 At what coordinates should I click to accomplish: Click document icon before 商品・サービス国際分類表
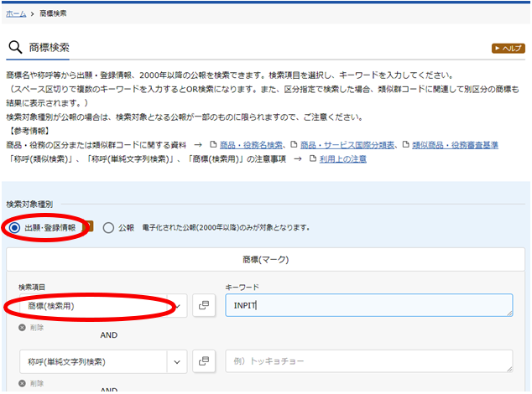click(294, 145)
